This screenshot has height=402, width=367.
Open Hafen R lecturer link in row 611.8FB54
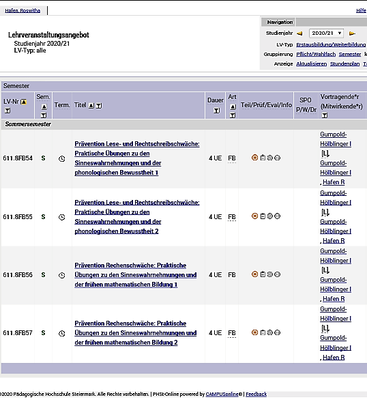click(x=334, y=182)
